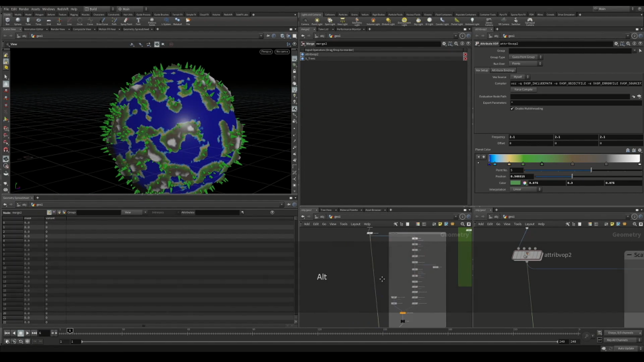Viewport: 644px width, 362px height.
Task: Select the Null shelf tool
Action: click(x=59, y=21)
